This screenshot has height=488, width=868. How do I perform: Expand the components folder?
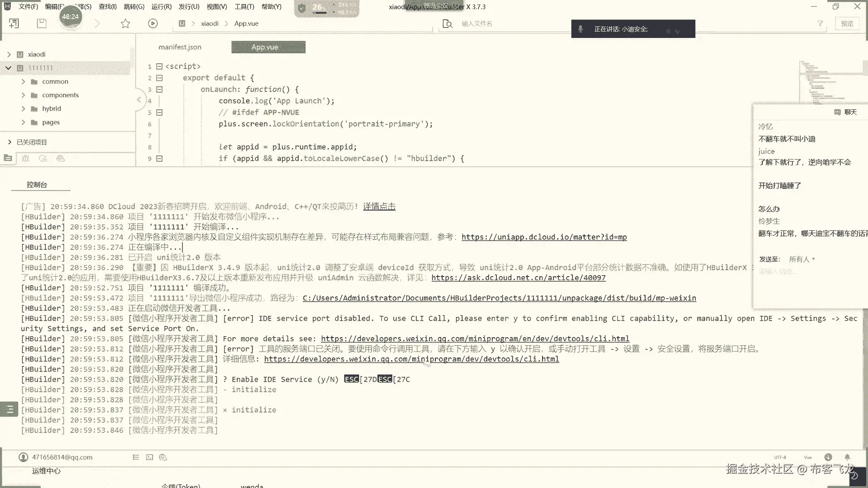click(x=24, y=95)
